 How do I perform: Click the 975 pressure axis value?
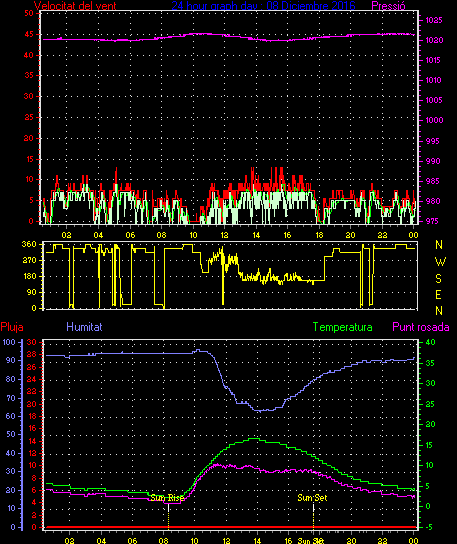[x=432, y=221]
